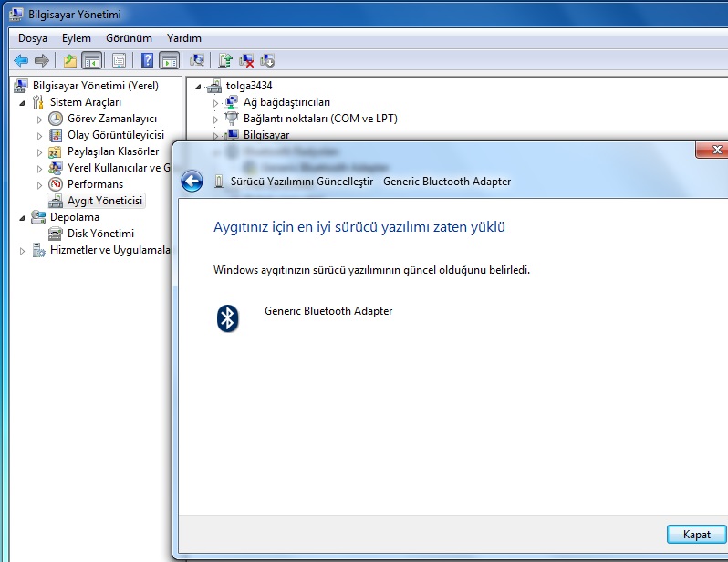Click the Up one level folder icon

point(70,60)
